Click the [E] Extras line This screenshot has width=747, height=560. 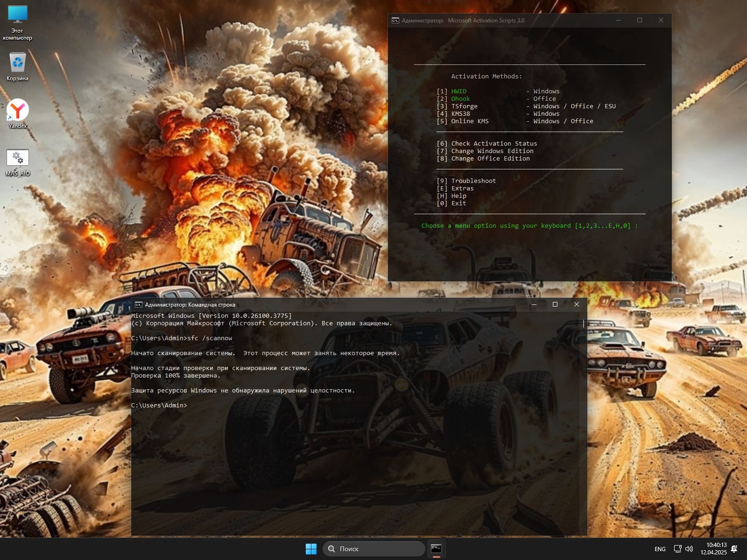[455, 189]
